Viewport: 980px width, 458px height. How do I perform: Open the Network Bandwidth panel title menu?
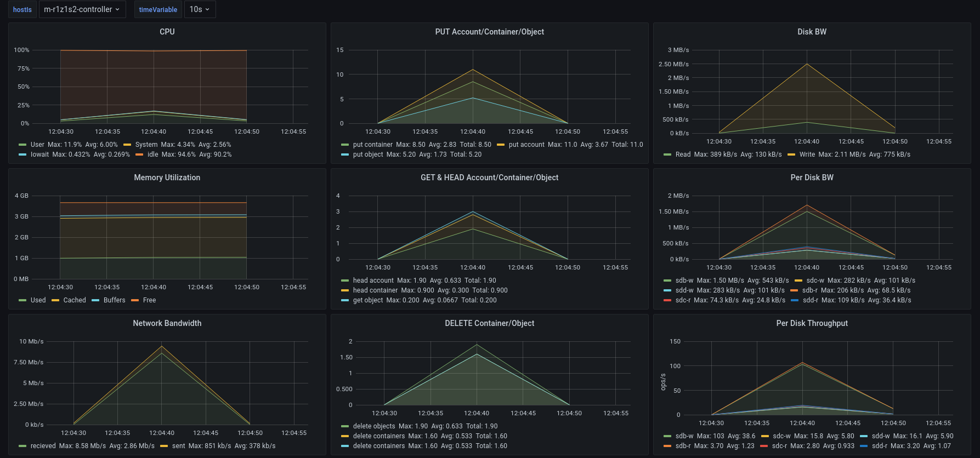point(167,323)
